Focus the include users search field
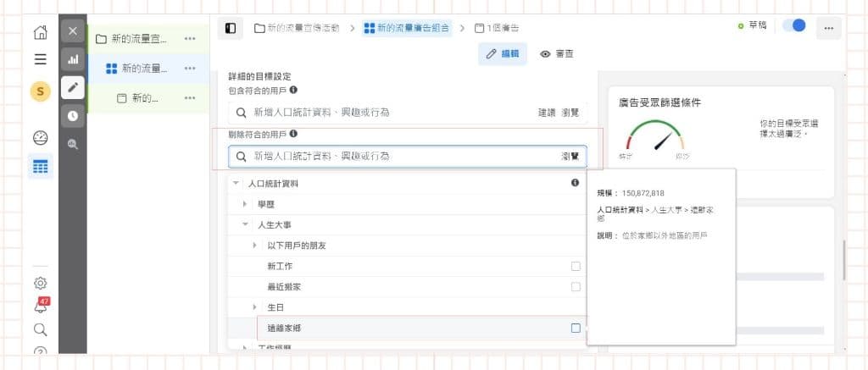This screenshot has height=370, width=868. pyautogui.click(x=407, y=113)
